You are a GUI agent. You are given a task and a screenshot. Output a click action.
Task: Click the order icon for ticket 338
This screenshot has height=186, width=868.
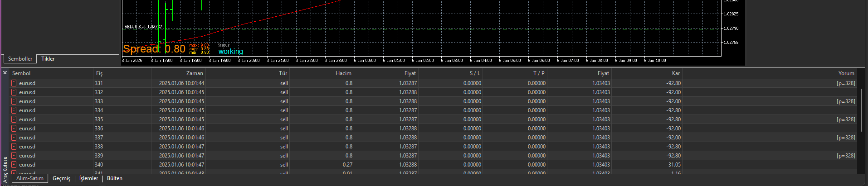tap(14, 147)
